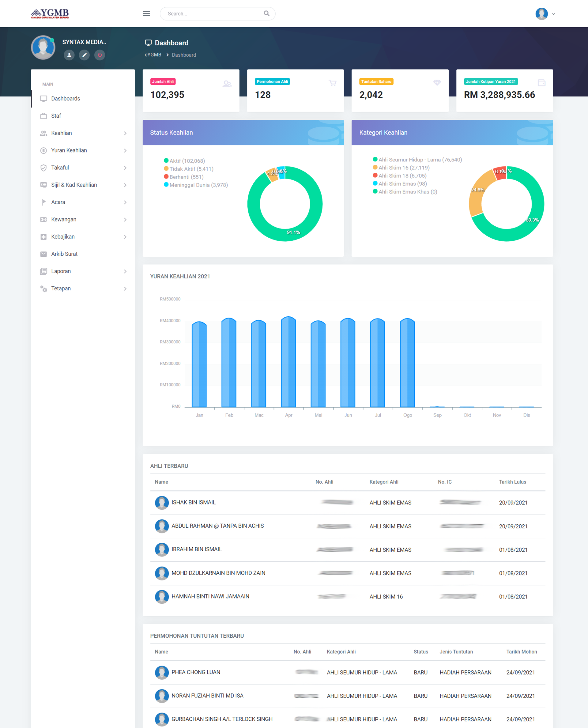
Task: Click the Staf briefcase icon
Action: tap(43, 116)
